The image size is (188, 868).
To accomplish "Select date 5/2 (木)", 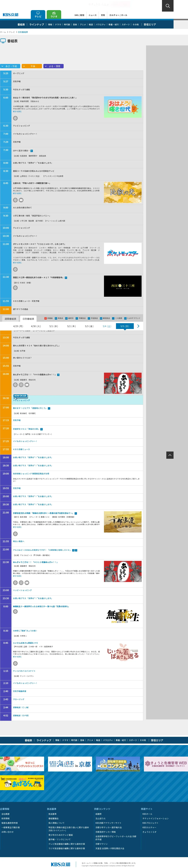I will pyautogui.click(x=71, y=326).
